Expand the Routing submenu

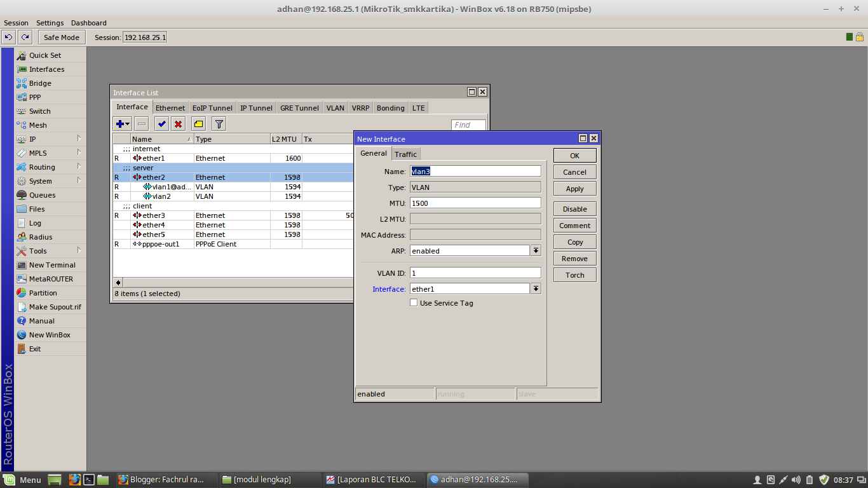(x=50, y=167)
